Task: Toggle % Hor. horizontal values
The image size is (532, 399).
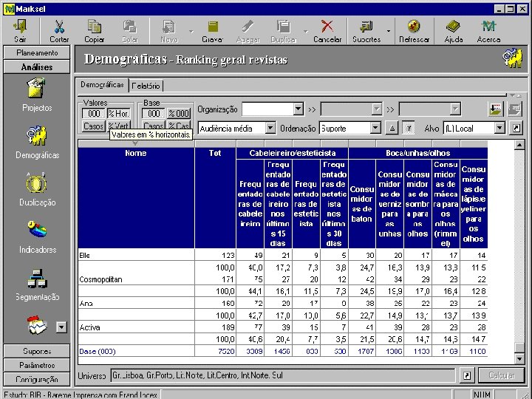Action: [118, 114]
